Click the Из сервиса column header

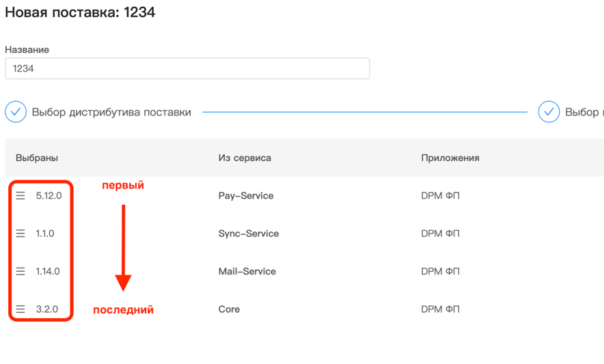245,158
